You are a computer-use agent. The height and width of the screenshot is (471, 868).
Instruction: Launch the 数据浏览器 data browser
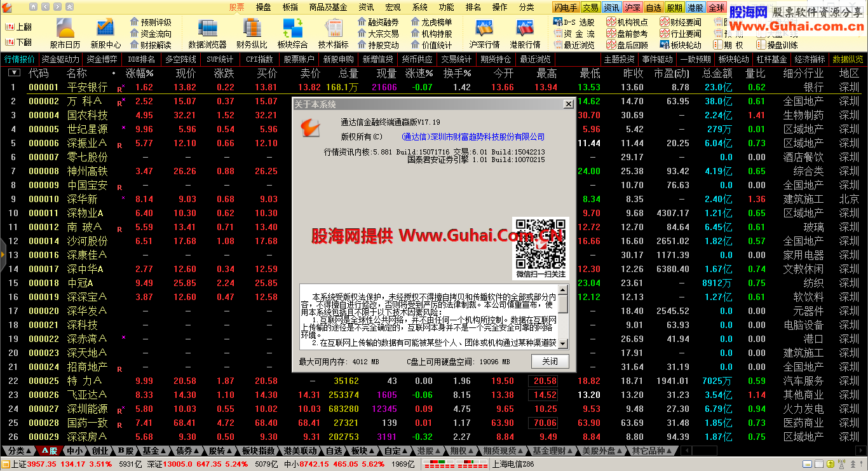[x=207, y=33]
